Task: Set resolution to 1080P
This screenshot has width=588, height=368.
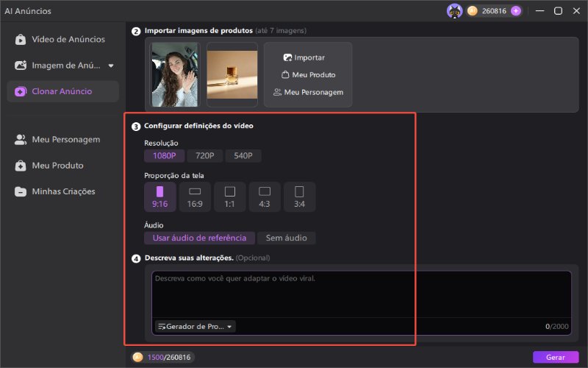Action: (x=164, y=156)
